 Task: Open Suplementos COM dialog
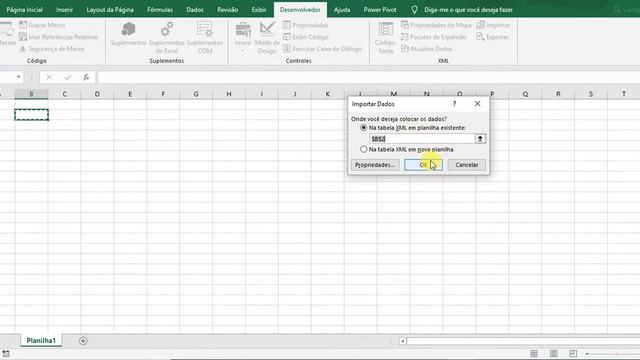click(204, 38)
